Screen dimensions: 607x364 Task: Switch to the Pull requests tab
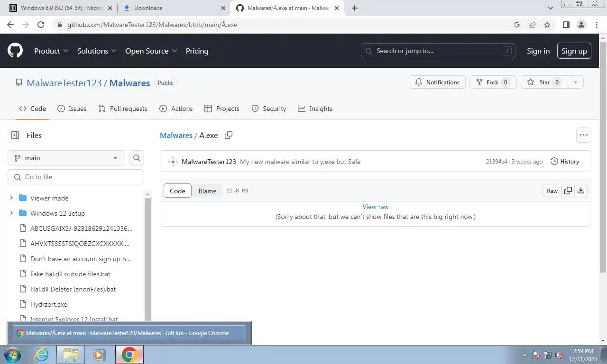123,109
